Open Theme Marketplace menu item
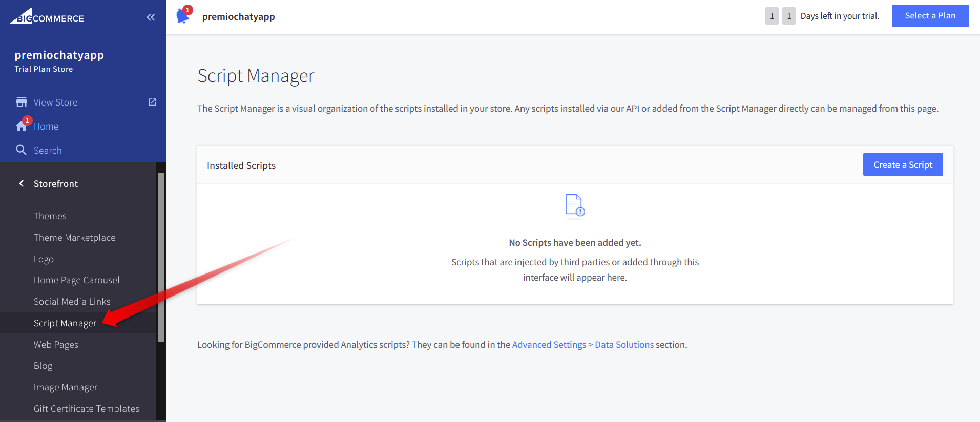 (x=75, y=238)
